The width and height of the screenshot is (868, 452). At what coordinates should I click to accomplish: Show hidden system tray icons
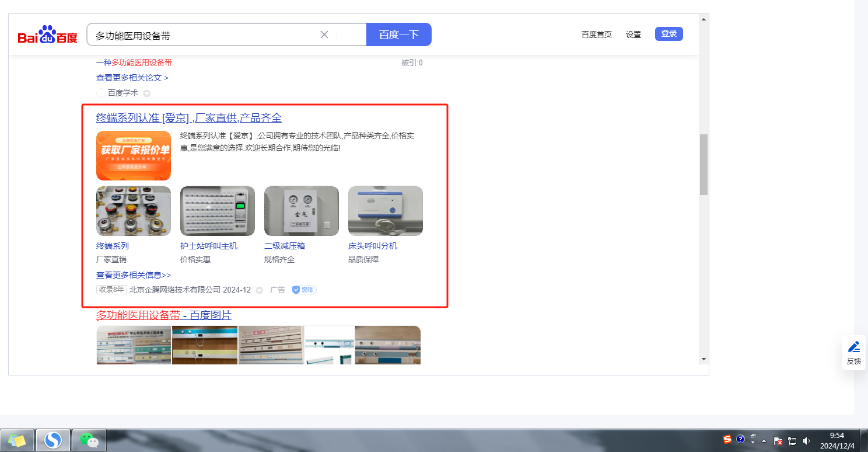[764, 441]
